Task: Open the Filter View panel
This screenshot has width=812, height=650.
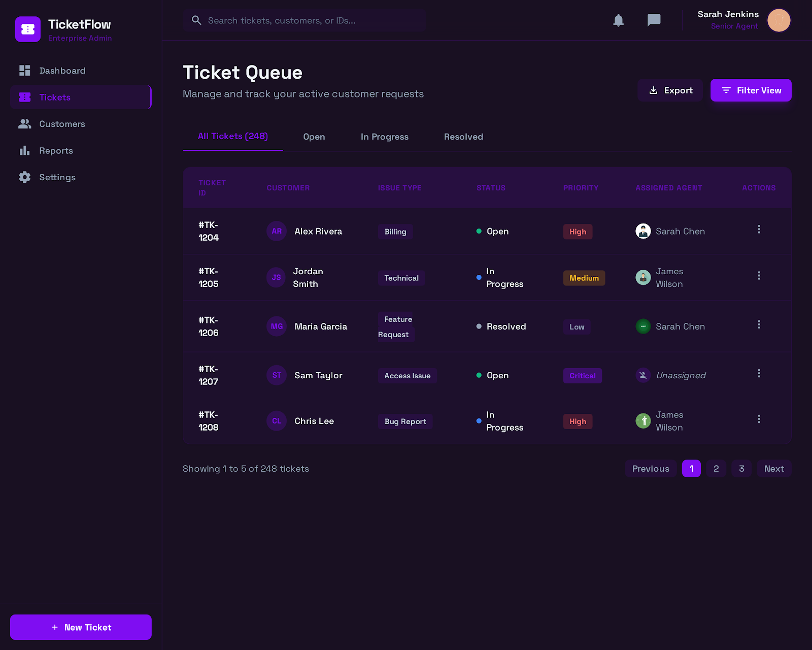Action: pyautogui.click(x=751, y=90)
